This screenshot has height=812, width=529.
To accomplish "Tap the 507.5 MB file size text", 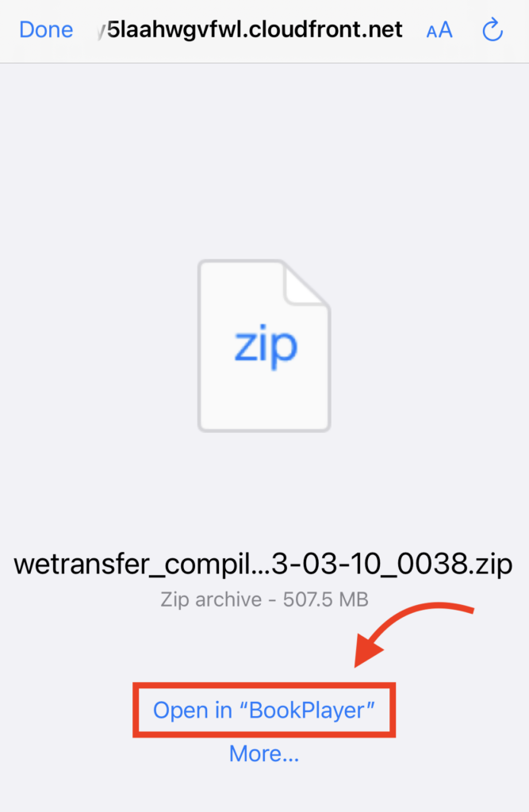I will 325,599.
